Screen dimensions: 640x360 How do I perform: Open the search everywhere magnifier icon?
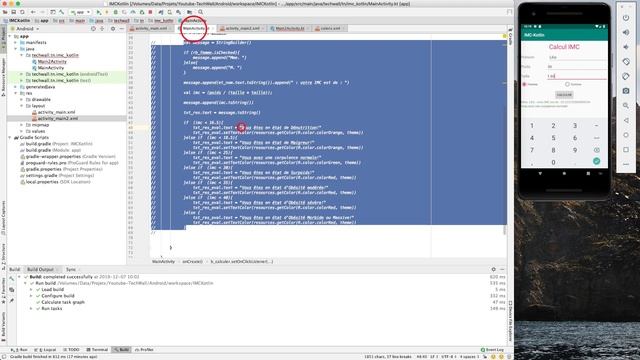coord(200,12)
